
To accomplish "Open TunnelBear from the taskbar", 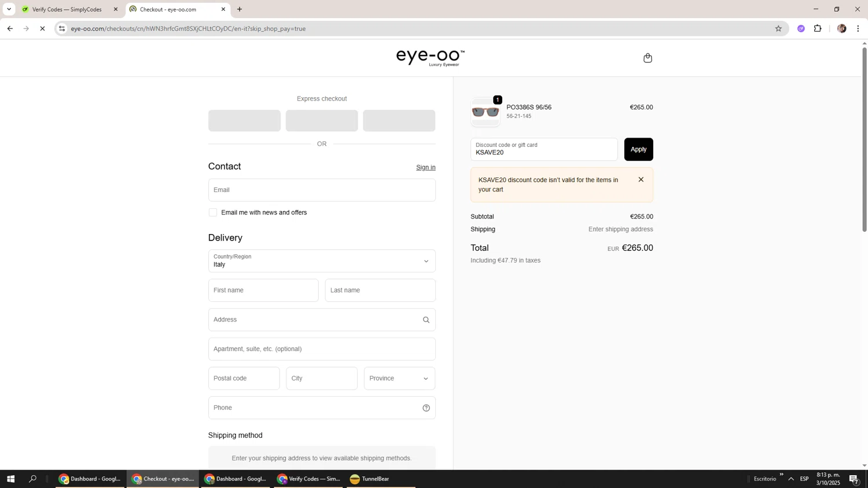I will pyautogui.click(x=381, y=479).
